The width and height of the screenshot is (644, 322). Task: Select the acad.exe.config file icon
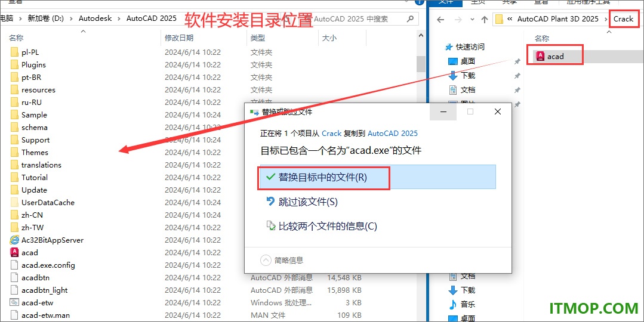coord(14,265)
